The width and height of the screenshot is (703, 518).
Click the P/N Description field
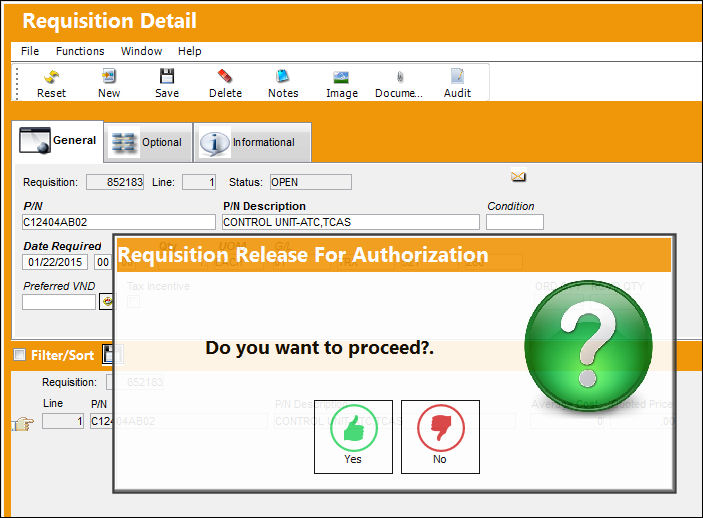[351, 222]
